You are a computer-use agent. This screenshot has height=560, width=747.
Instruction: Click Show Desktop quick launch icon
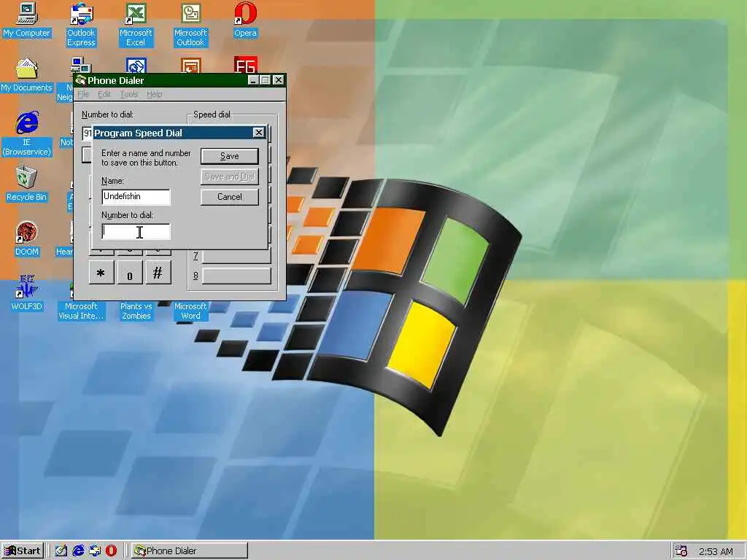tap(61, 551)
